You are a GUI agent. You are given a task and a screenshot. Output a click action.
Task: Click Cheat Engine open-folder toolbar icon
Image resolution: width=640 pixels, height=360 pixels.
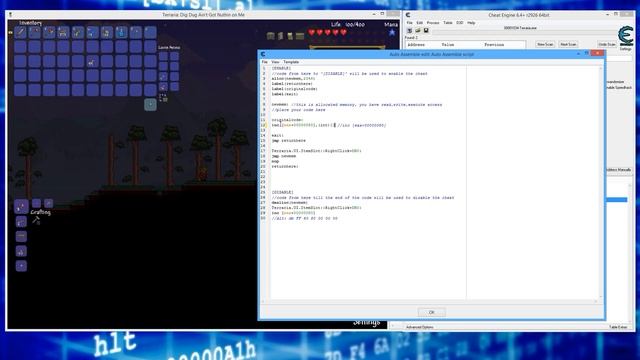418,31
